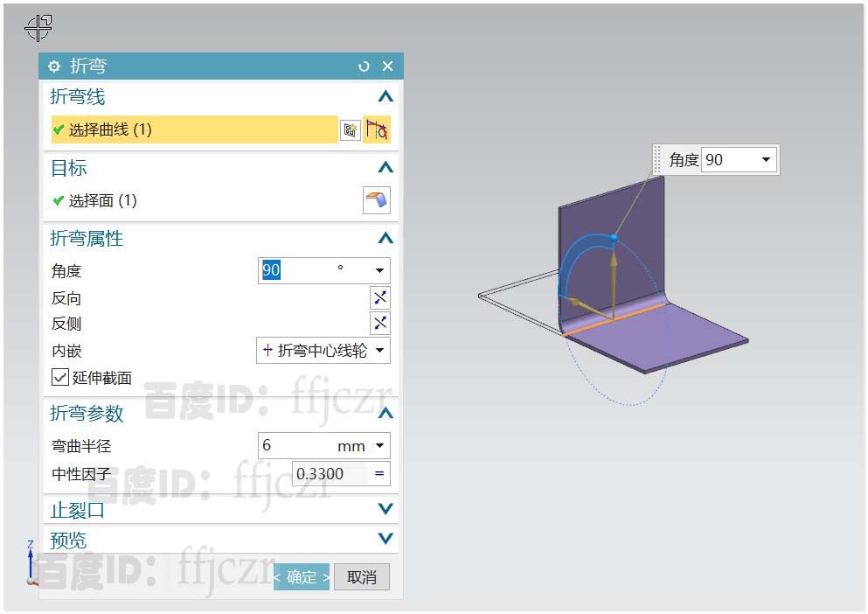
Task: Collapse the 折弯参数 section
Action: pyautogui.click(x=385, y=413)
